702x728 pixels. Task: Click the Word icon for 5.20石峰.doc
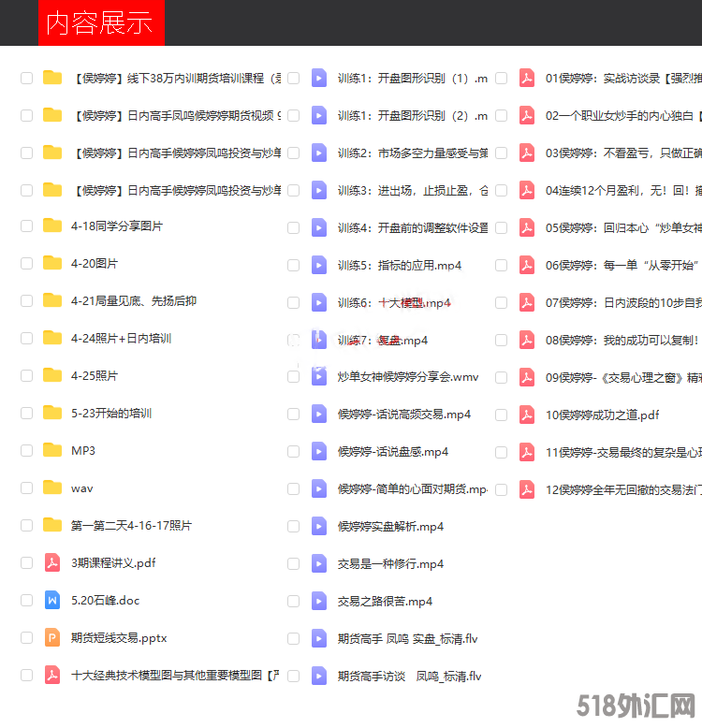(52, 601)
